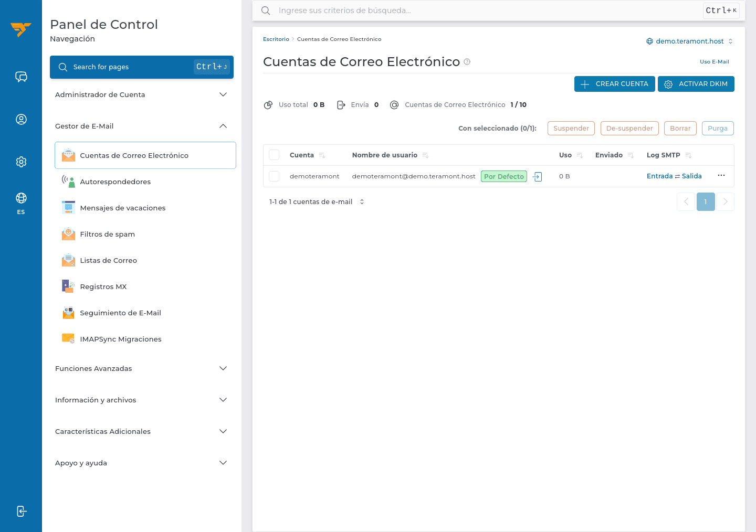
Task: Click help icon beside page title
Action: coord(467,62)
